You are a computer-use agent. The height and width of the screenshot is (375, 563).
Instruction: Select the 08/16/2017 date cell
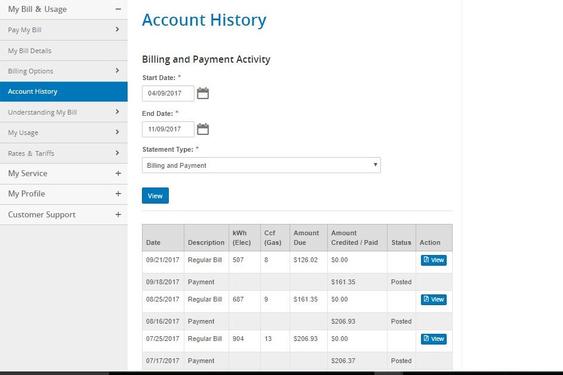pyautogui.click(x=162, y=321)
